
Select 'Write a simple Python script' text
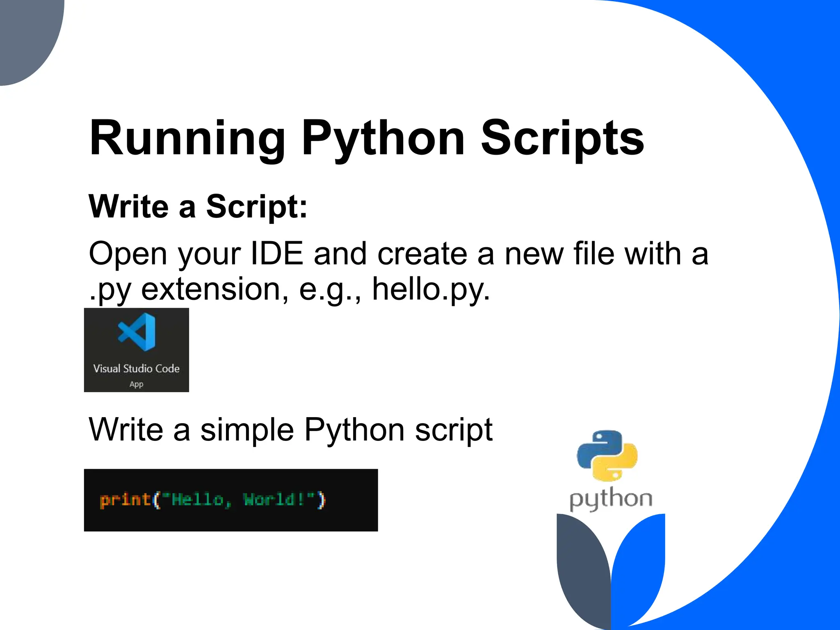coord(290,430)
